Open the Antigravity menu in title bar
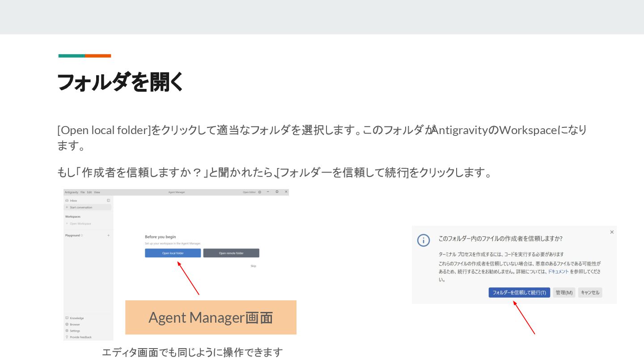Image resolution: width=644 pixels, height=362 pixels. click(x=72, y=192)
